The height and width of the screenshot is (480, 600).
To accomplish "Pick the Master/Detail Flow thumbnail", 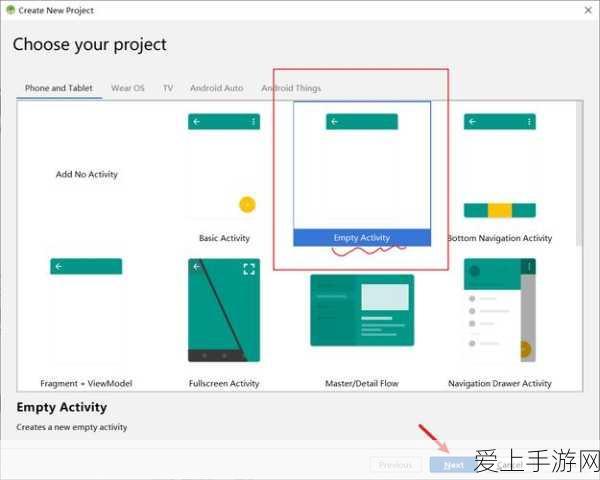I will point(362,310).
